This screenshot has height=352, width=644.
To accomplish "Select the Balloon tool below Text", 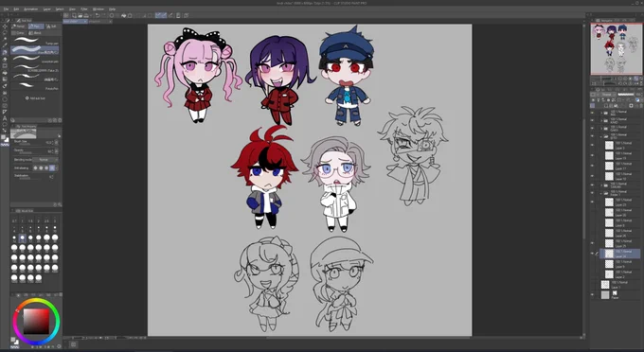I will (x=5, y=124).
